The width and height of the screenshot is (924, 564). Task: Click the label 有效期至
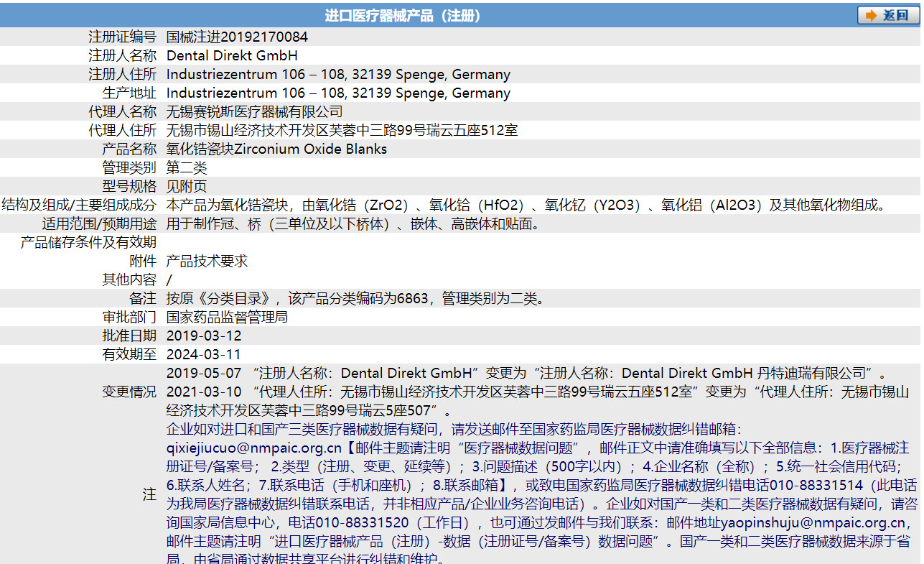click(x=129, y=354)
